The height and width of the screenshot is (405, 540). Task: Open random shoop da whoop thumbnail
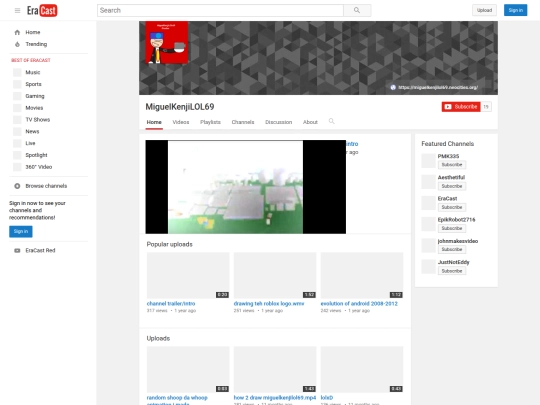point(188,370)
